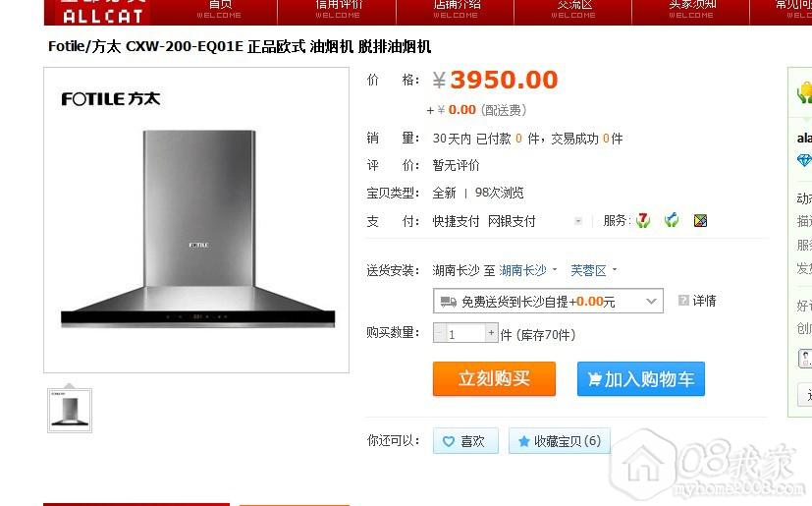
Task: Open the 交流区 navigation tab
Action: [x=573, y=11]
